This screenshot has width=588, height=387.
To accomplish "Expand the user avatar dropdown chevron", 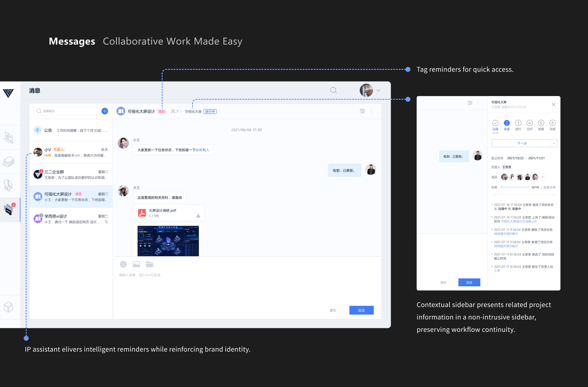I will 378,91.
